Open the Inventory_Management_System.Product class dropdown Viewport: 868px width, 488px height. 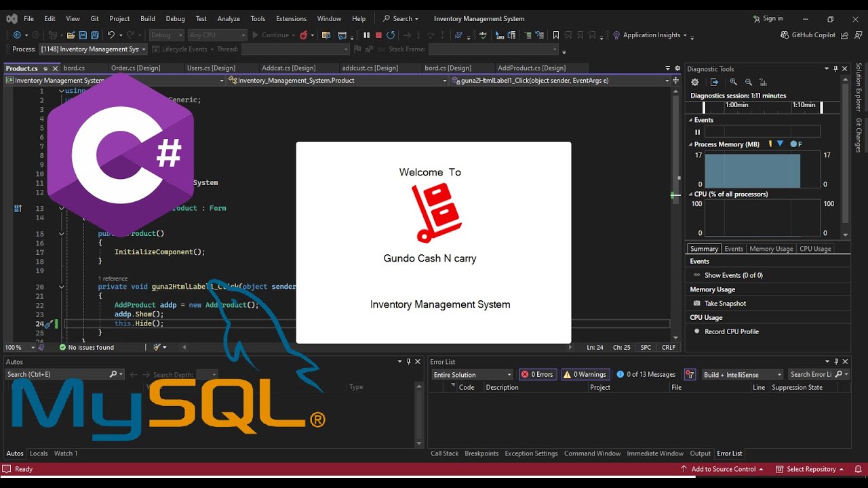(338, 80)
